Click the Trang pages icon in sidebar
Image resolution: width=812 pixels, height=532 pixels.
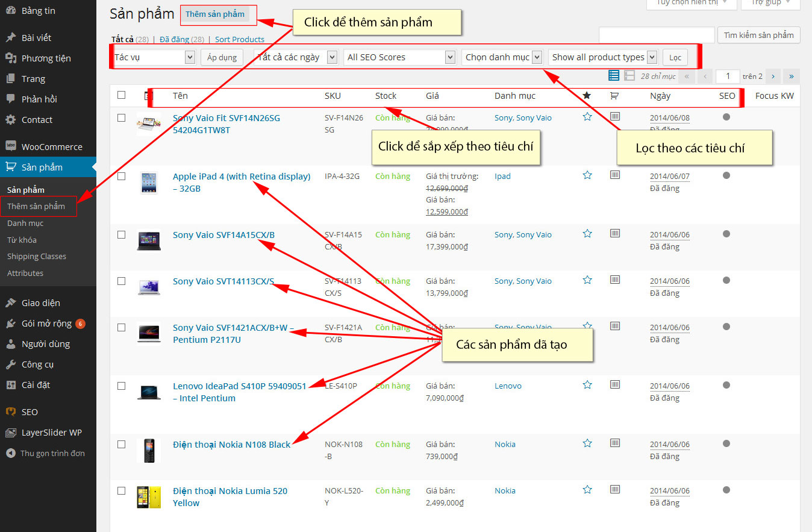(x=11, y=78)
